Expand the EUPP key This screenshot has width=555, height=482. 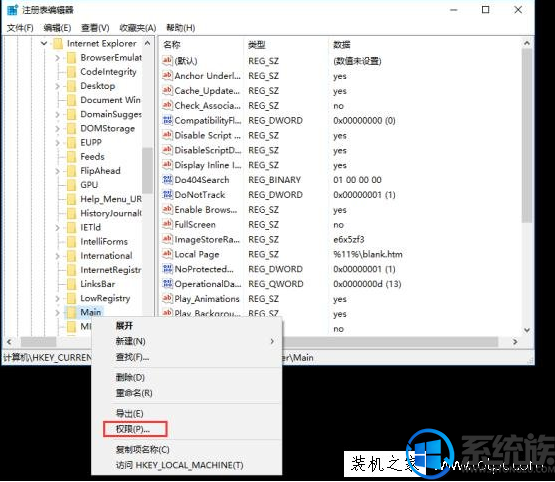[x=58, y=143]
